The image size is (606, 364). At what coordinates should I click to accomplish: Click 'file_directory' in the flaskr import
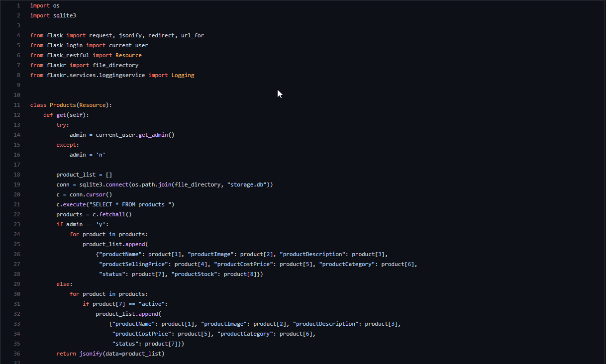tap(115, 65)
